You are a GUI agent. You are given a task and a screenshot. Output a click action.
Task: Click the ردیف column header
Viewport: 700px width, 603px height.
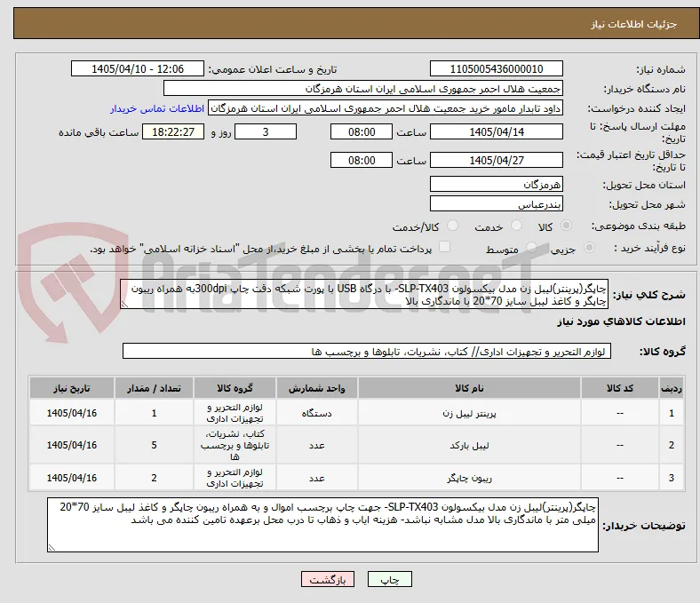(671, 388)
